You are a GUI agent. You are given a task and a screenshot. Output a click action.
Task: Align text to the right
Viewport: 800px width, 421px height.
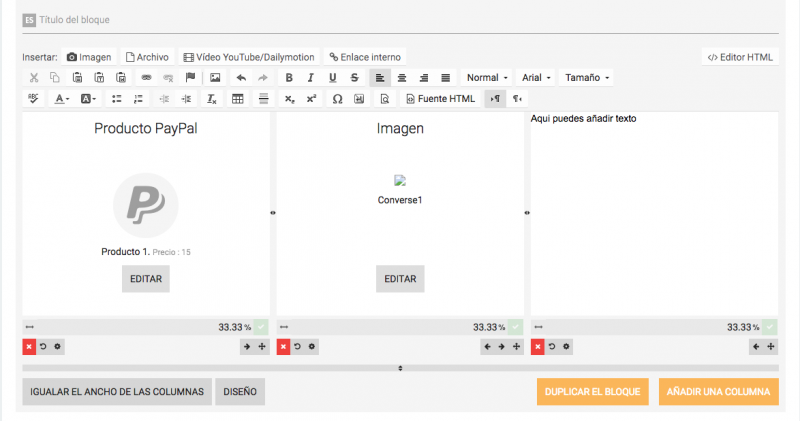click(x=423, y=78)
